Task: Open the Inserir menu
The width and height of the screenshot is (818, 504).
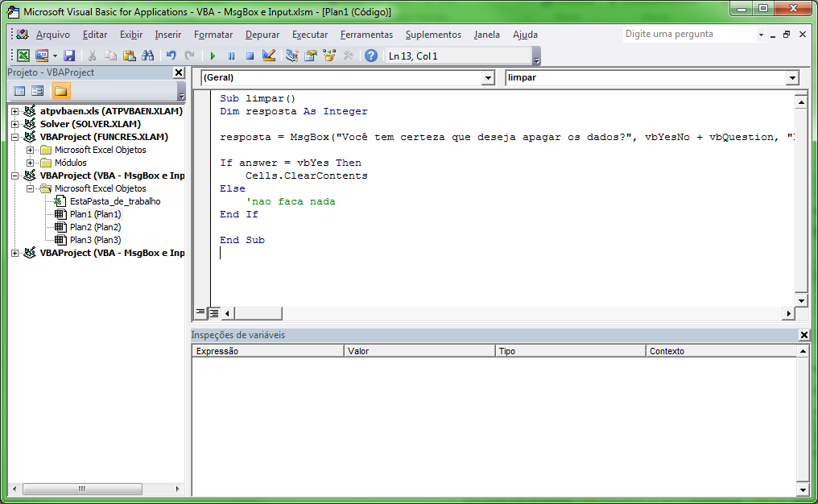Action: pyautogui.click(x=168, y=35)
